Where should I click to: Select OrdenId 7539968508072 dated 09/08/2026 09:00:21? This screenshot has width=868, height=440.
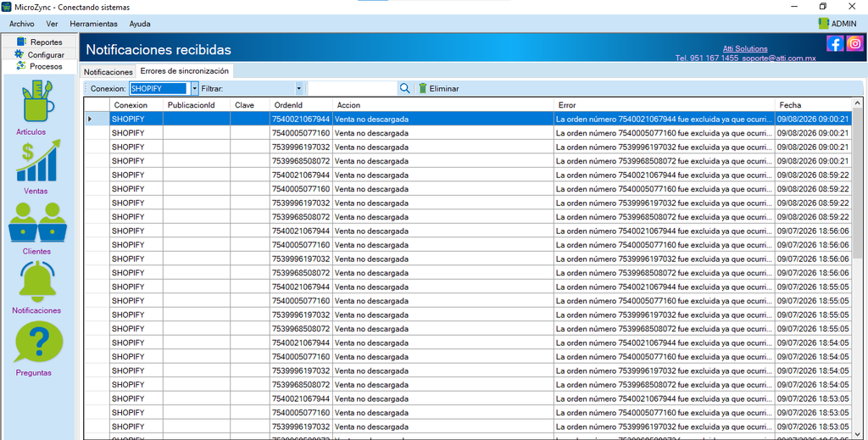[x=301, y=161]
